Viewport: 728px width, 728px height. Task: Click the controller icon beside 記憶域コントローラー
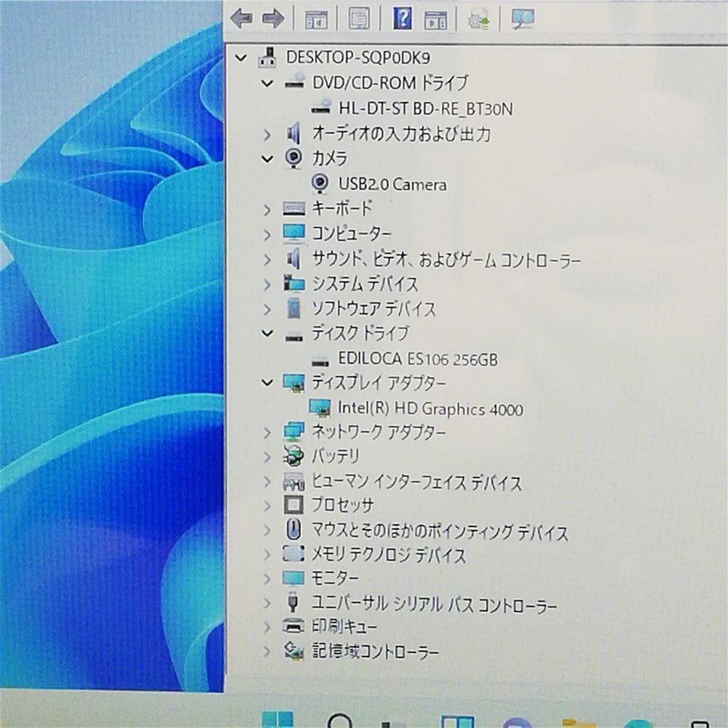click(294, 650)
